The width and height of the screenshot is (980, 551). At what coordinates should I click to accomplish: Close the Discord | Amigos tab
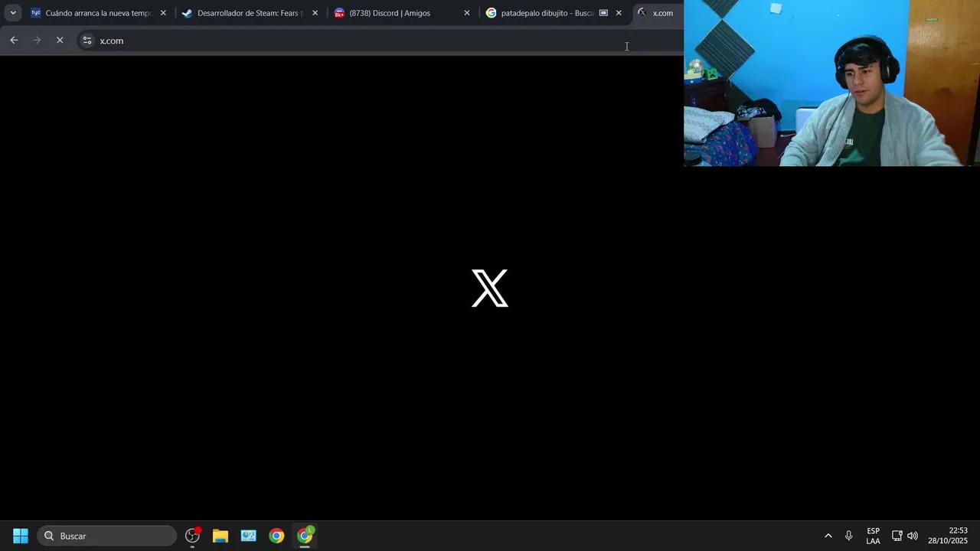pyautogui.click(x=467, y=13)
